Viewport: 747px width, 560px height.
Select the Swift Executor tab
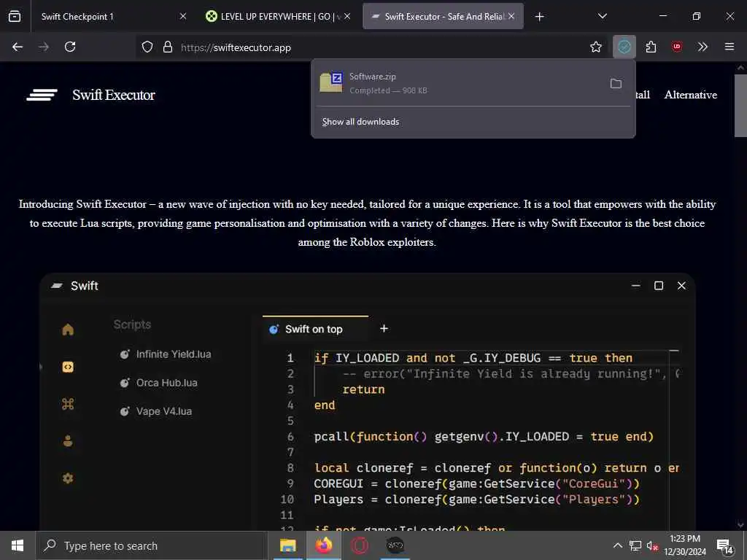443,16
